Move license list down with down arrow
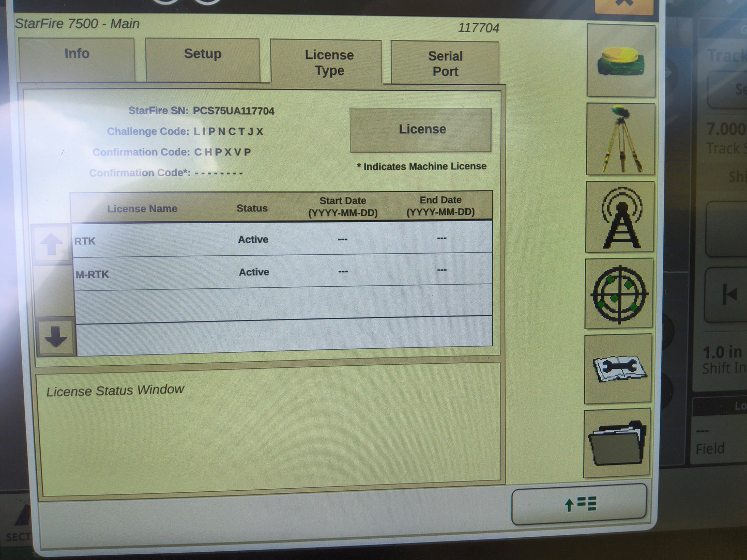 point(56,337)
